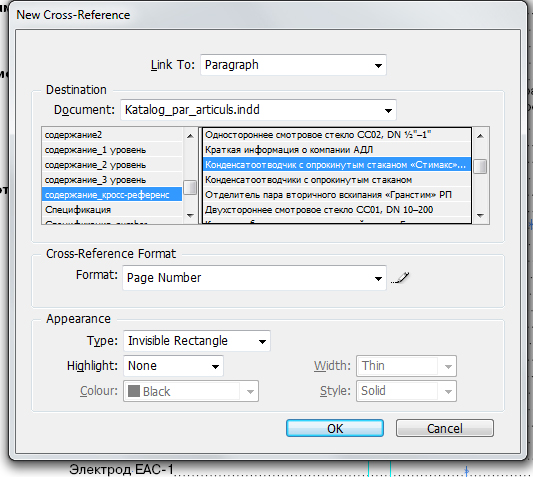Click the Black colour swatch
The image size is (533, 477).
[x=134, y=391]
